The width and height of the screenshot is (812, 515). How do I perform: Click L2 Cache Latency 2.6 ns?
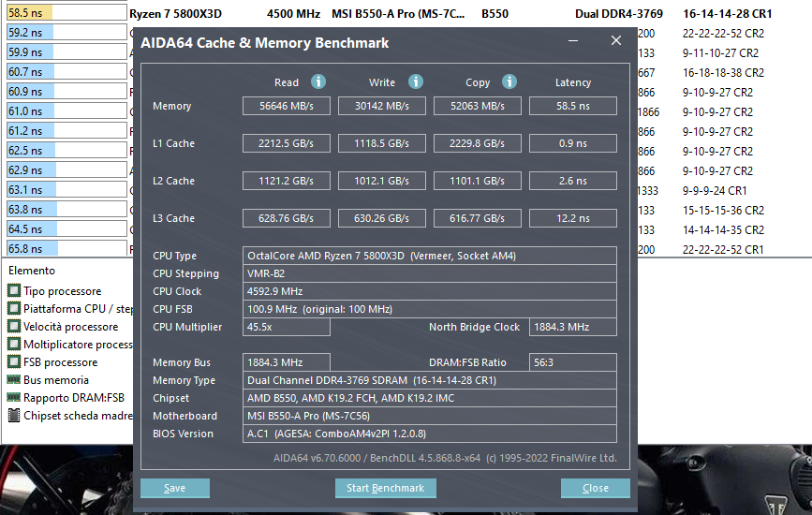coord(573,181)
